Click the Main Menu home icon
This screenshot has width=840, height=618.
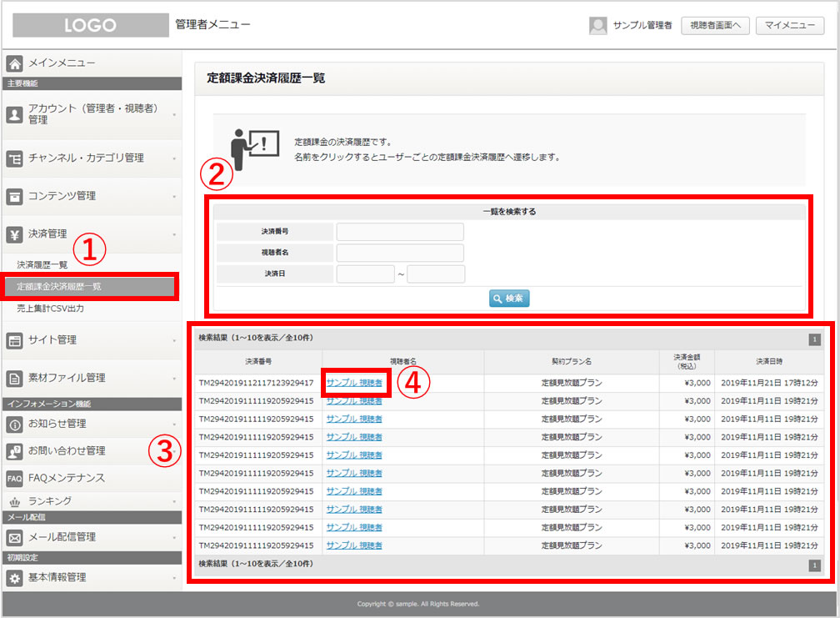pyautogui.click(x=14, y=63)
